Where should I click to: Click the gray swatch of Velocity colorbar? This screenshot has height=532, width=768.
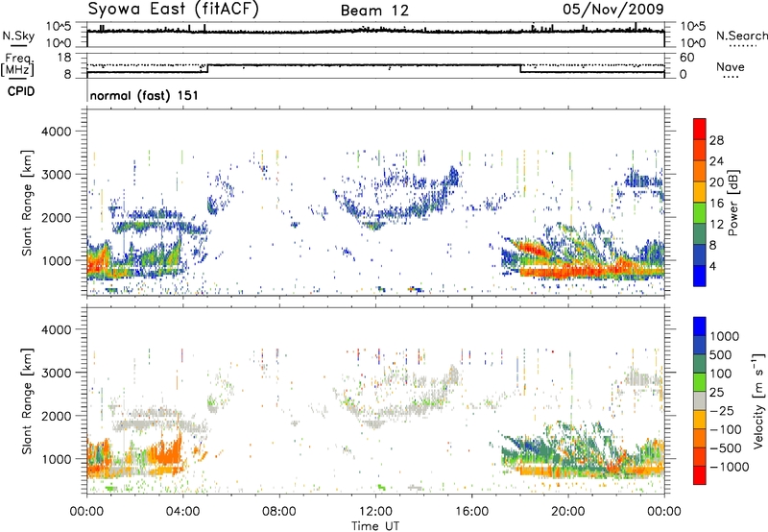point(700,400)
